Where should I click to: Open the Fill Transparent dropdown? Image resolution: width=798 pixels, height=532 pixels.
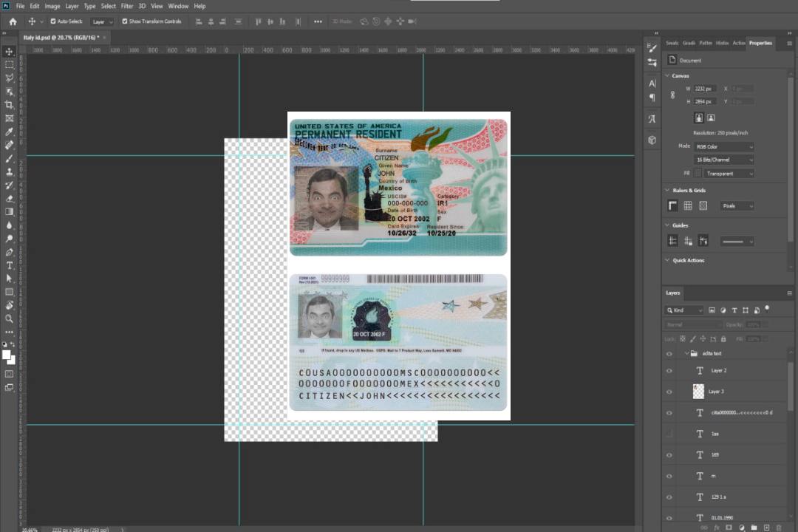[729, 174]
